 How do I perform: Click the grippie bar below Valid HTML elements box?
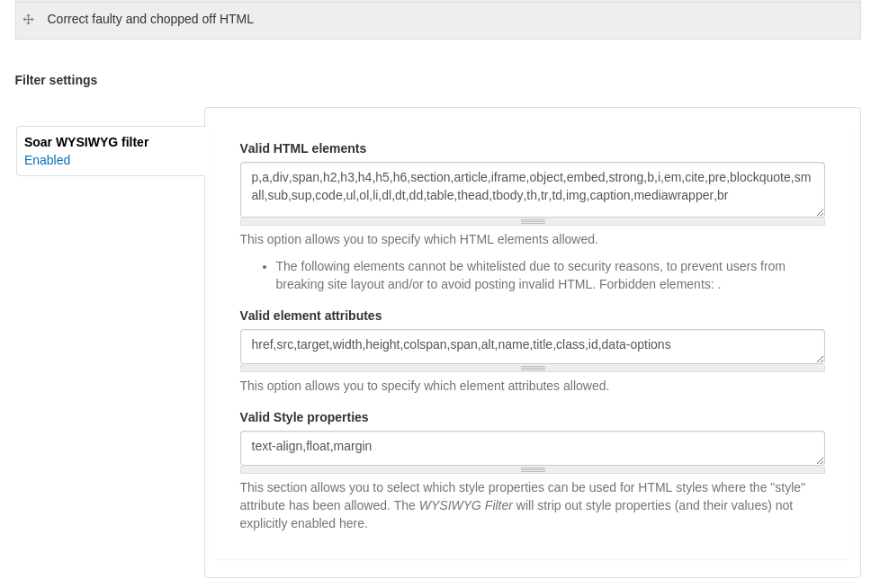532,221
